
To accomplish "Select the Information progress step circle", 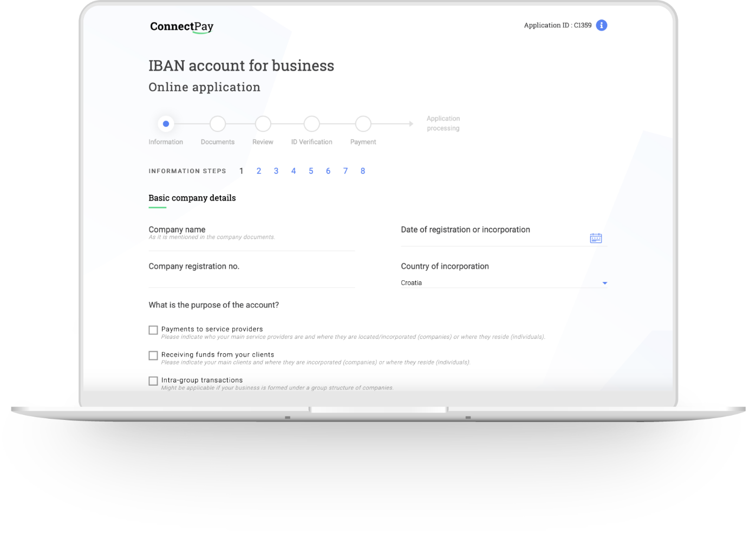I will click(166, 124).
